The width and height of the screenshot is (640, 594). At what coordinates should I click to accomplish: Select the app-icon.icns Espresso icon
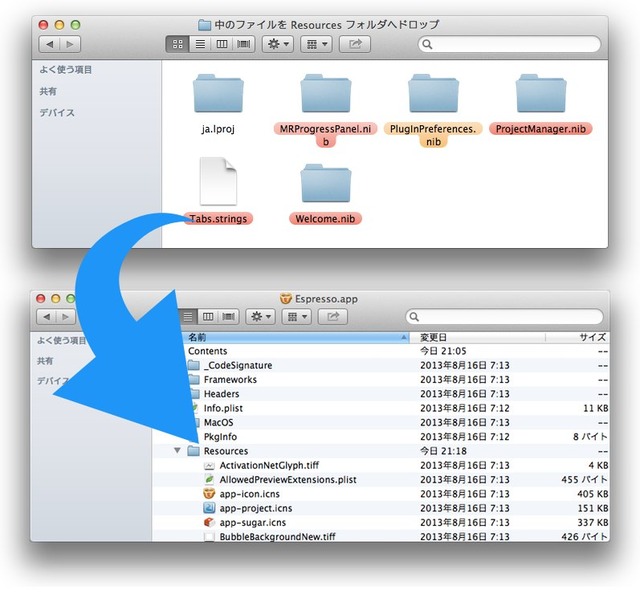pos(209,494)
